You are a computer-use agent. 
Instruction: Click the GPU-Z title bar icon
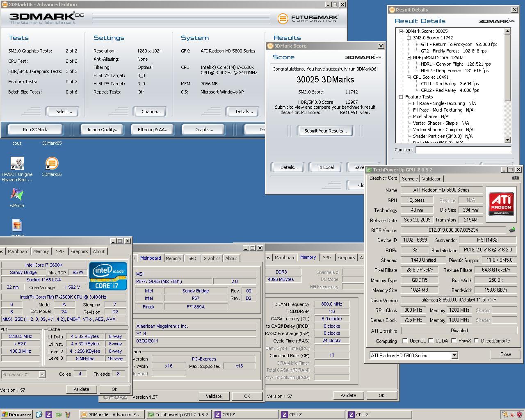tap(369, 170)
